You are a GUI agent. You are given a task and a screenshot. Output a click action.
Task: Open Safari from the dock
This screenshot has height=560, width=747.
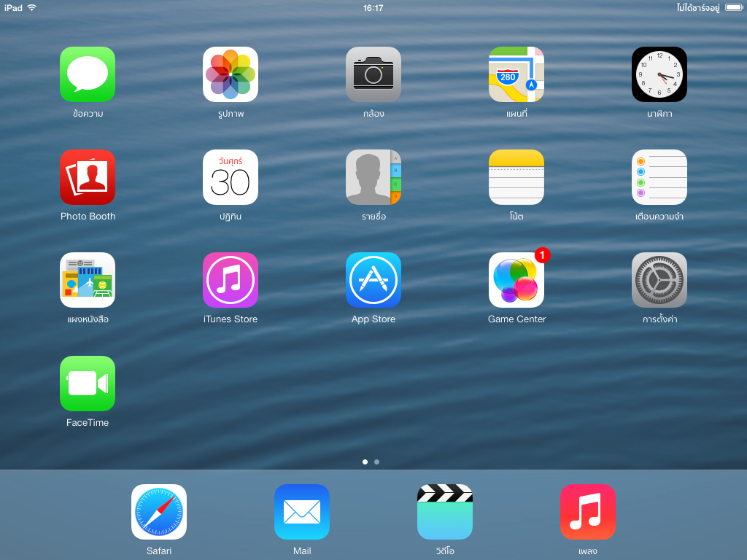click(159, 512)
